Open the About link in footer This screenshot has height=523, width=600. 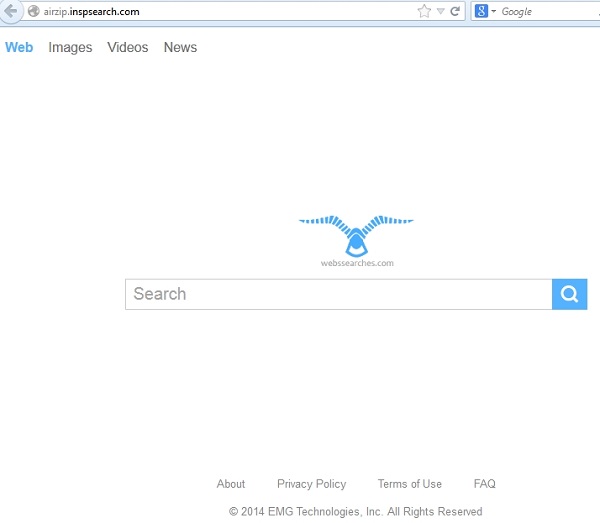coord(231,484)
